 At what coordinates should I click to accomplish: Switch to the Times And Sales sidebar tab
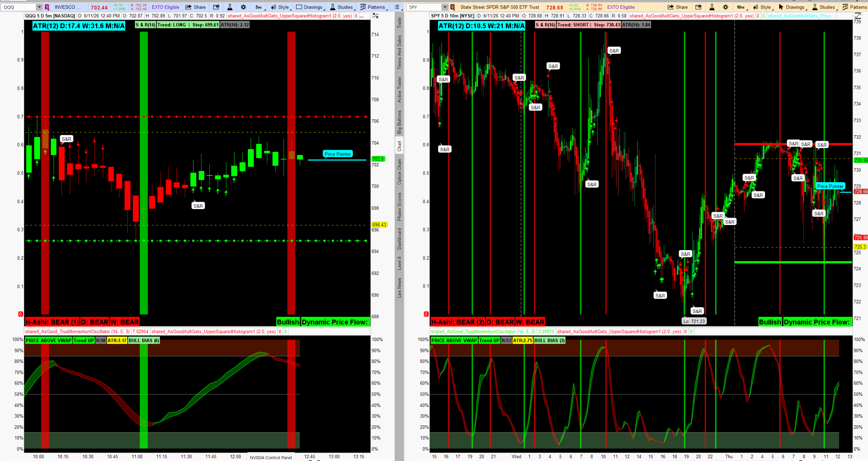pyautogui.click(x=399, y=52)
